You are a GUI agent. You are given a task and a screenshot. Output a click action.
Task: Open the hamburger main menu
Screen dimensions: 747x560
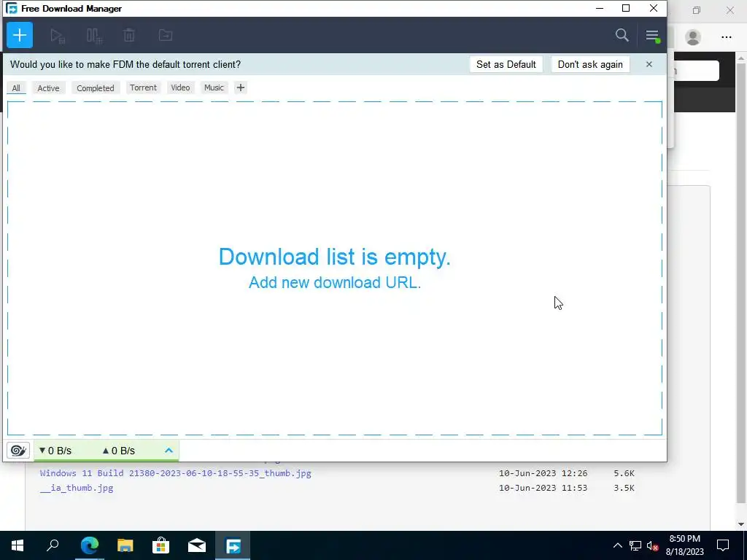(652, 35)
